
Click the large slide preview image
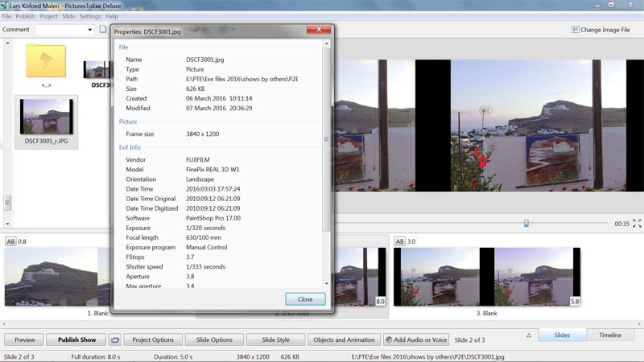(489, 125)
